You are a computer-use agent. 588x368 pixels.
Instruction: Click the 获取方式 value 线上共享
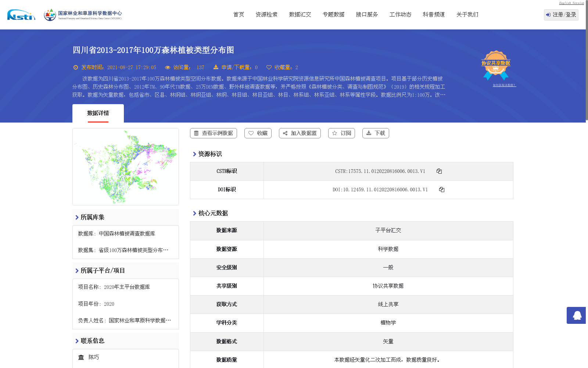pyautogui.click(x=388, y=304)
